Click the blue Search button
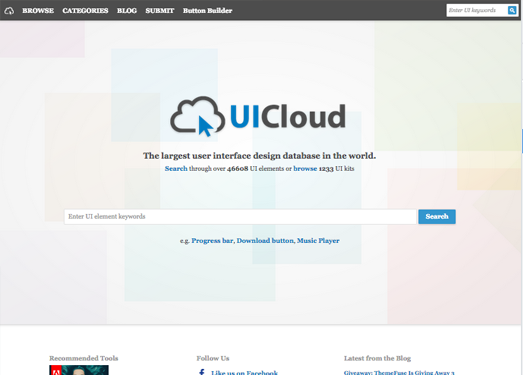This screenshot has width=523, height=375. [x=437, y=217]
